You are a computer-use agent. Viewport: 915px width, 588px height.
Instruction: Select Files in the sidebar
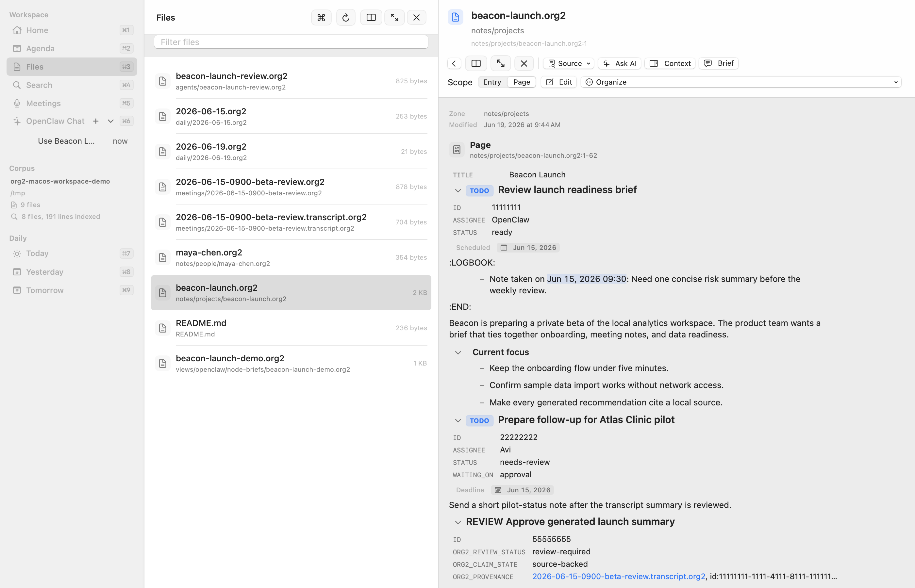pos(72,67)
